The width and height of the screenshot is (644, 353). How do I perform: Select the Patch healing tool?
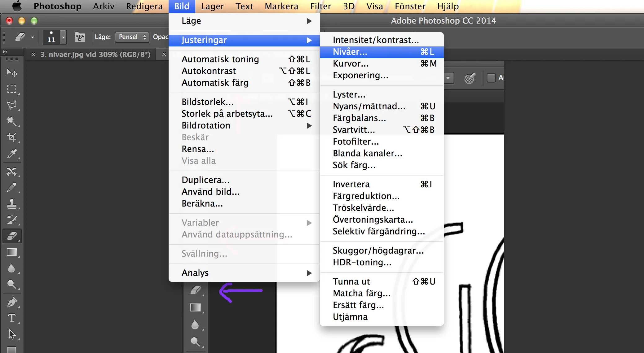click(12, 171)
